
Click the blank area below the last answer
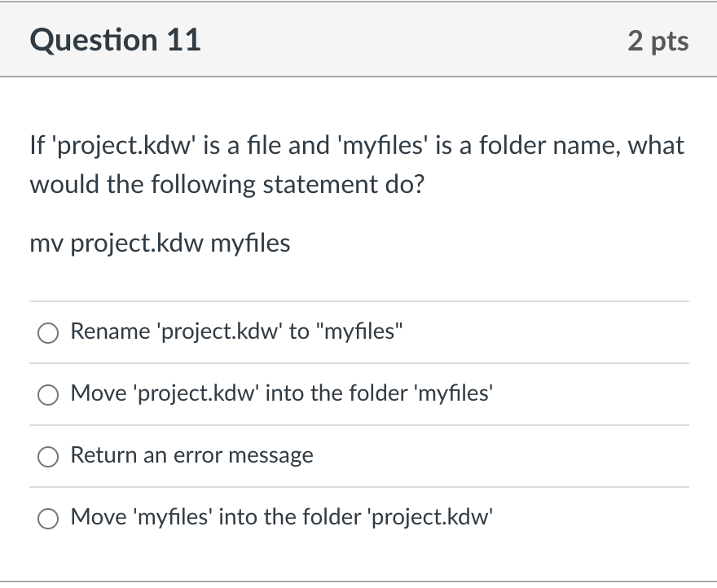click(358, 562)
